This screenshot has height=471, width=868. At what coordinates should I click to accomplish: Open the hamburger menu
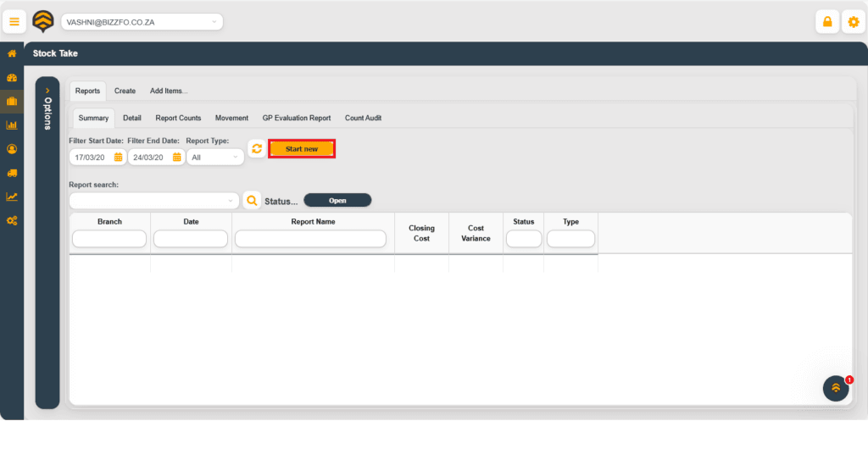[14, 22]
